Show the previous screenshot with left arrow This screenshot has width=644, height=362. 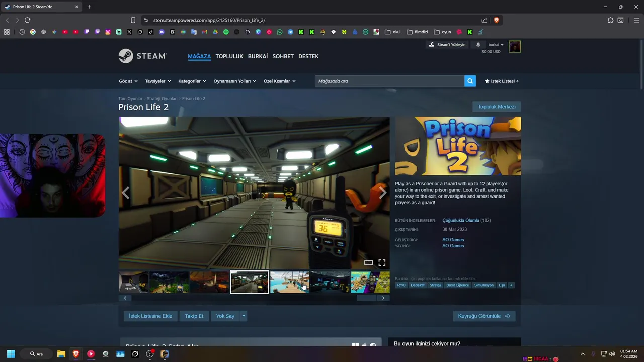125,193
